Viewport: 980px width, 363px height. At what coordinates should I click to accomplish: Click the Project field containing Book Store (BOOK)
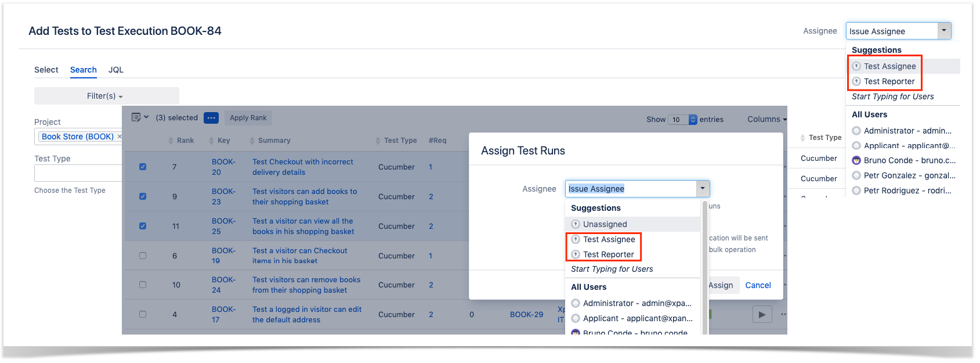click(x=78, y=136)
